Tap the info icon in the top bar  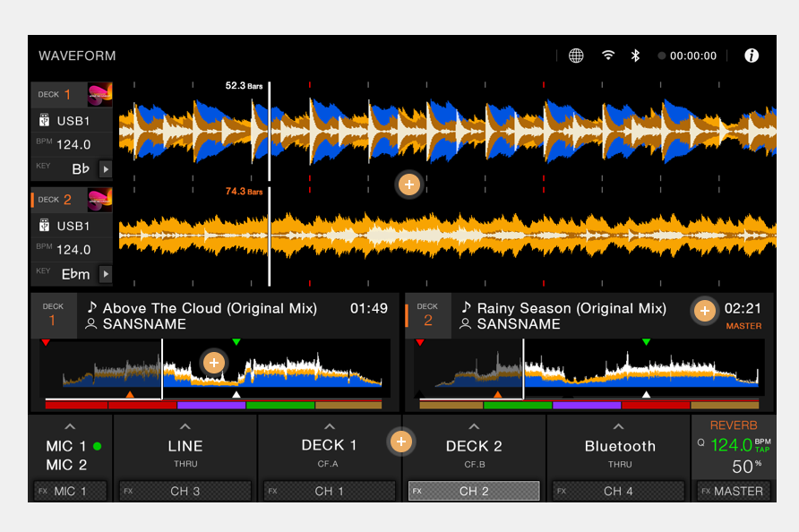[x=752, y=55]
